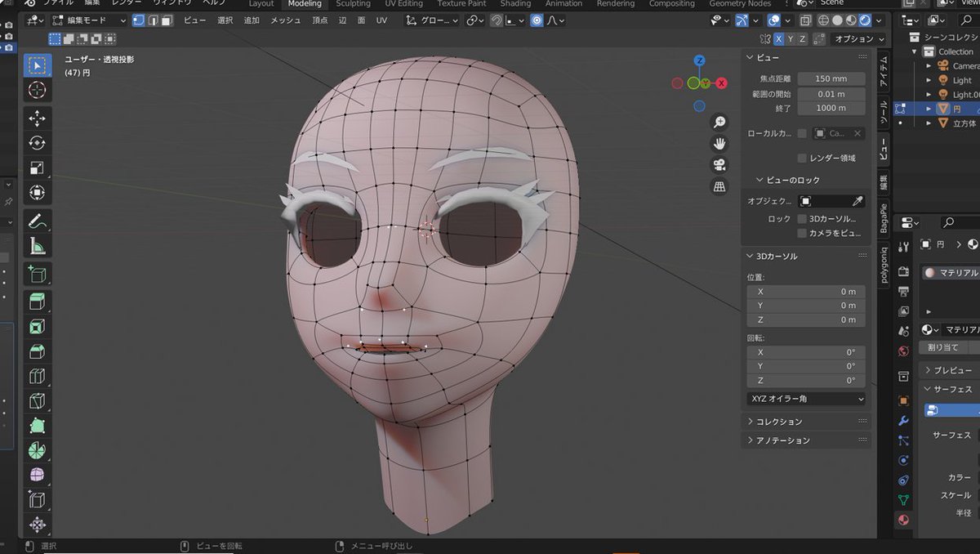Select the Rotate tool
980x554 pixels.
pos(38,144)
